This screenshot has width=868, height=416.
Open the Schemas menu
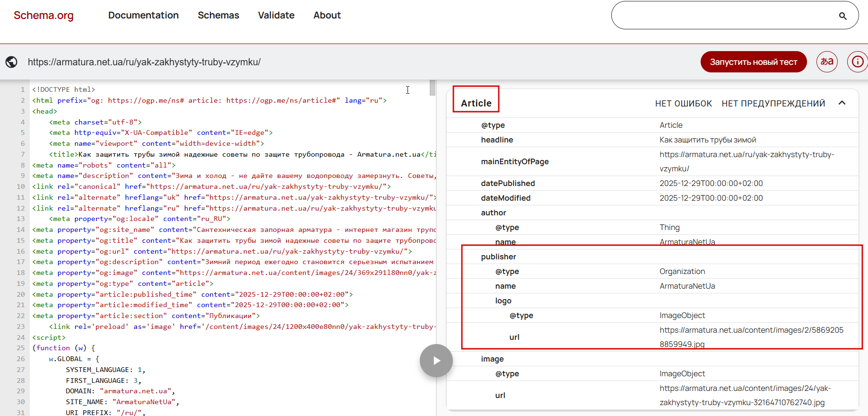[218, 15]
